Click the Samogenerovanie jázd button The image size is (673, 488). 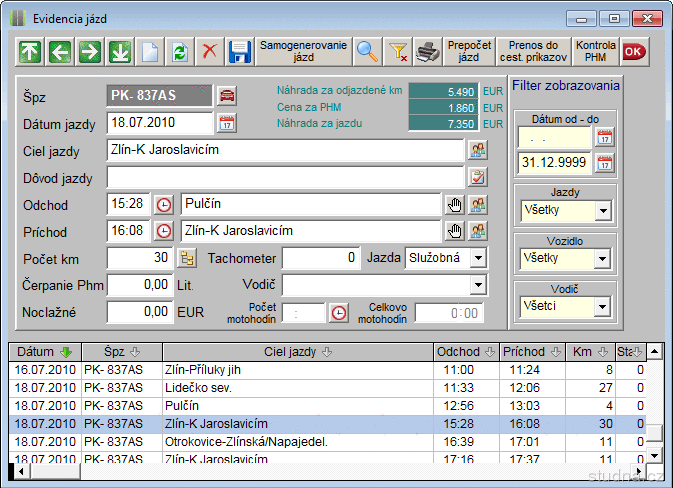[303, 52]
